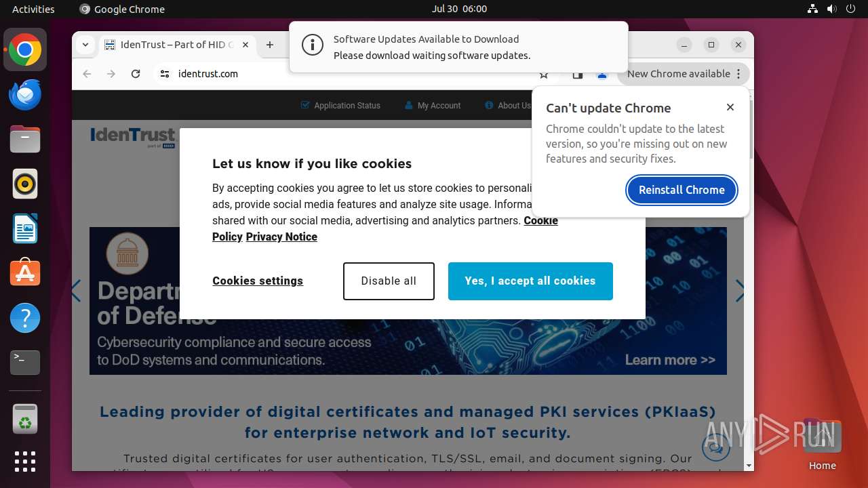Open the network status icon in system tray
Viewport: 868px width, 488px height.
point(812,9)
